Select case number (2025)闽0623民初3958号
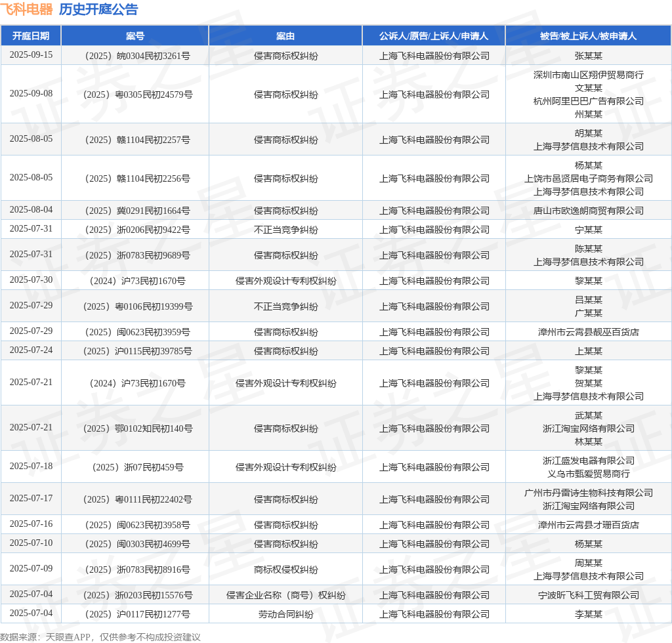672x643 pixels. click(x=138, y=525)
